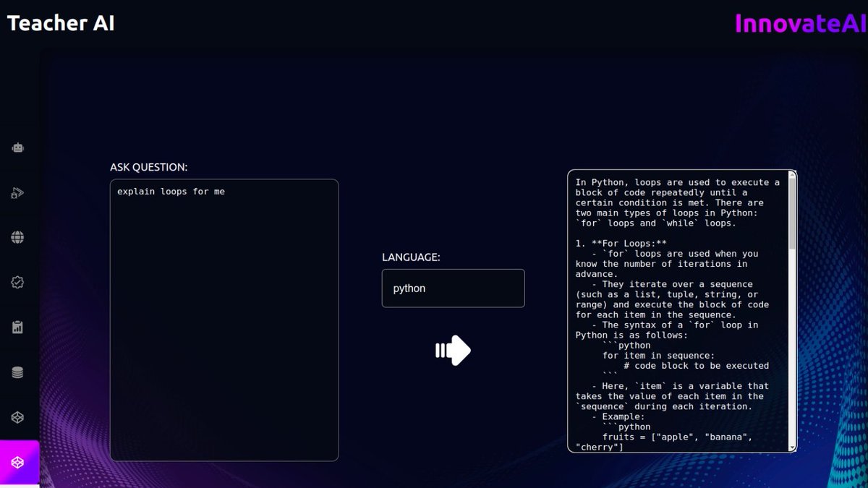Open the clipboard chart sidebar icon
The height and width of the screenshot is (488, 868).
[18, 328]
